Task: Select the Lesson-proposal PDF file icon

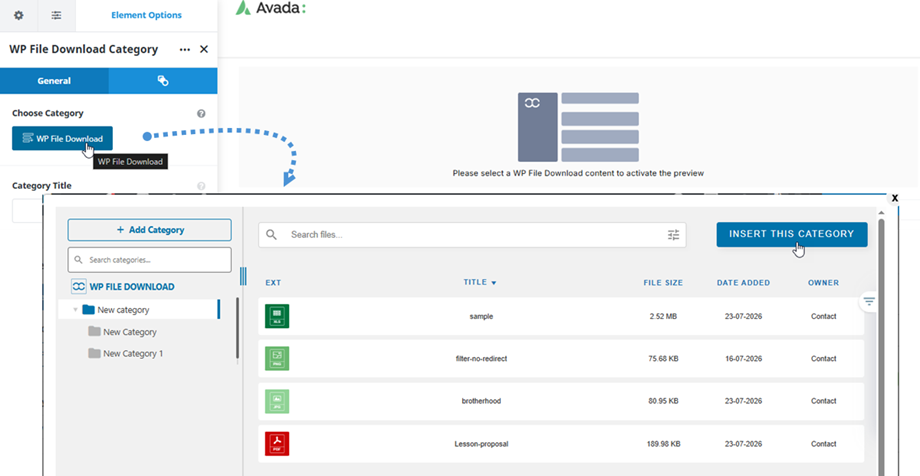Action: [277, 444]
